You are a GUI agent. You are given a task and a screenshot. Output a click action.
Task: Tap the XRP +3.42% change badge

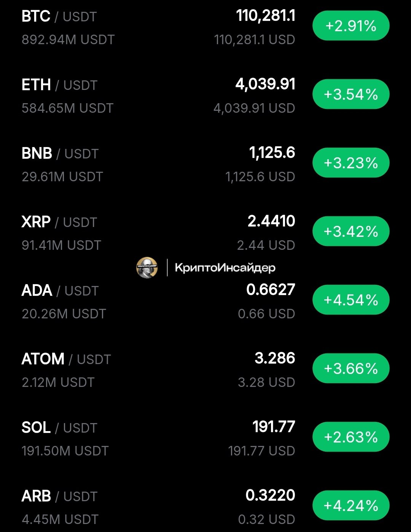tap(351, 232)
